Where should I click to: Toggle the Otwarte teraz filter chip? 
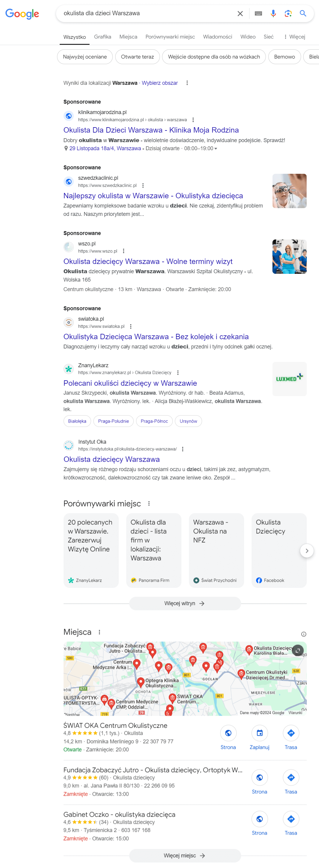tap(137, 57)
